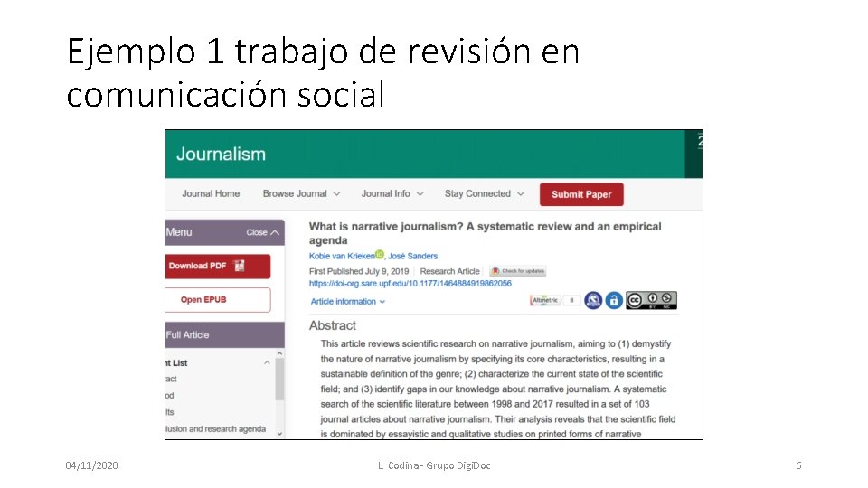Click the Check for updates badge
The height and width of the screenshot is (488, 868).
[517, 271]
